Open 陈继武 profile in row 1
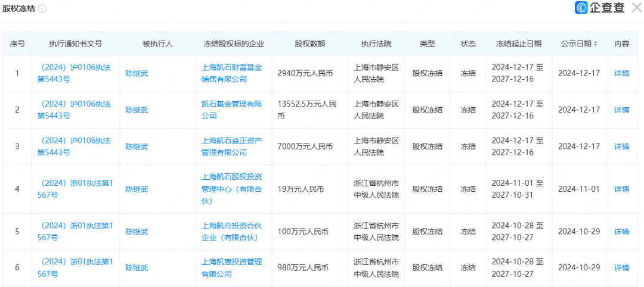 [137, 74]
